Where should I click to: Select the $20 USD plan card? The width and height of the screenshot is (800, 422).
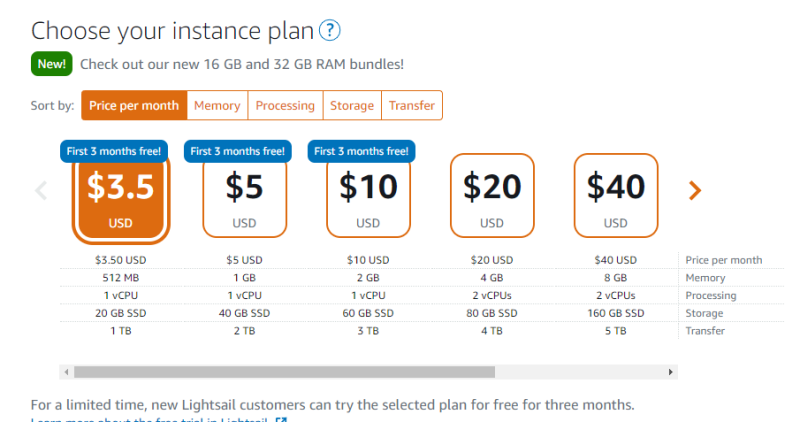(x=492, y=195)
